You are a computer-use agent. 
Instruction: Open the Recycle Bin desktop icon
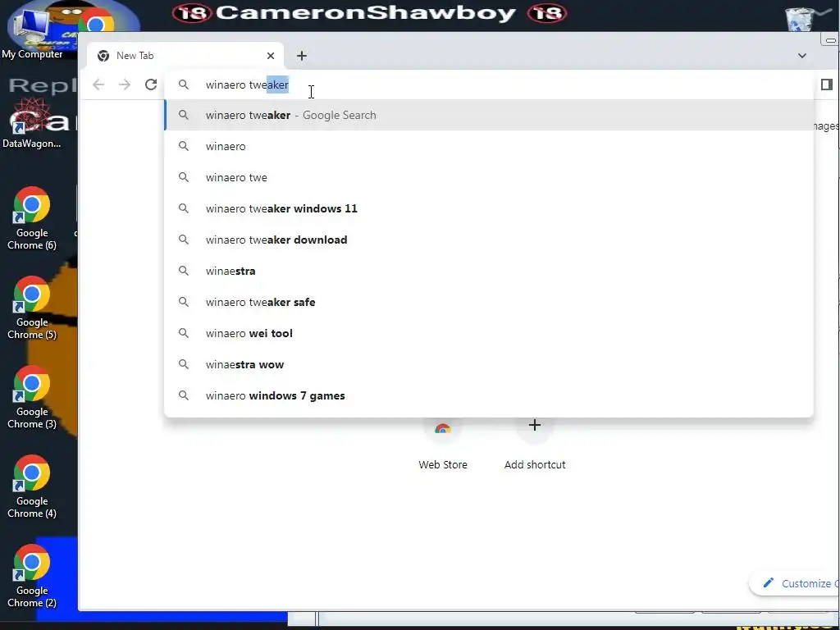click(x=799, y=19)
